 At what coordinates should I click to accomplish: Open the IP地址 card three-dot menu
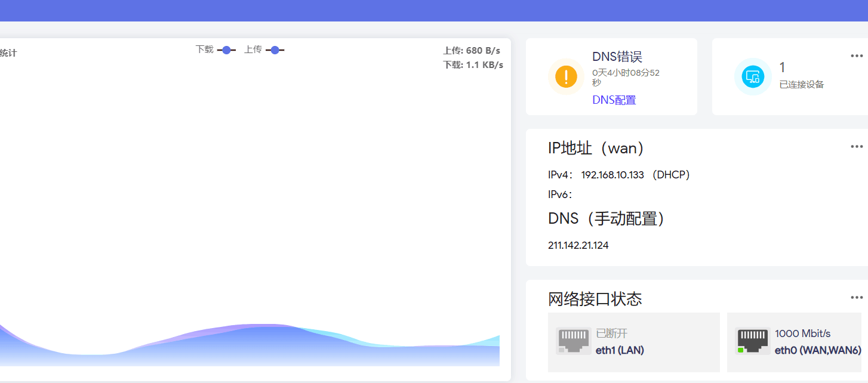click(x=856, y=147)
